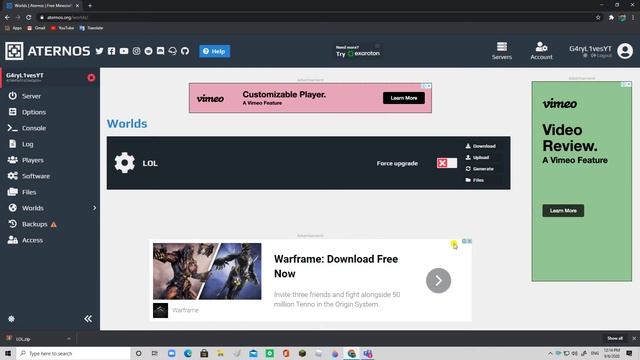Open the browser extensions icon
640x360 pixels.
click(611, 18)
